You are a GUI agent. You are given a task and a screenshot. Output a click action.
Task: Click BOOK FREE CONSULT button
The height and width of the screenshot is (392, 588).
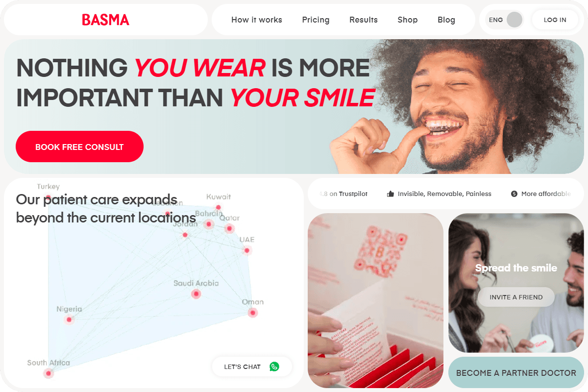pos(79,147)
